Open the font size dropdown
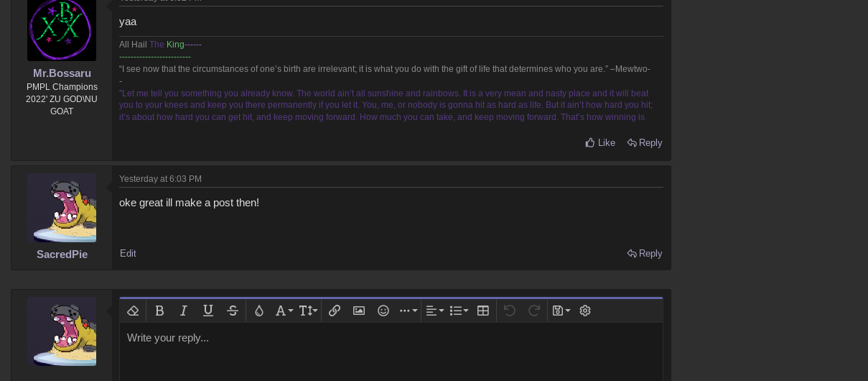 tap(308, 311)
